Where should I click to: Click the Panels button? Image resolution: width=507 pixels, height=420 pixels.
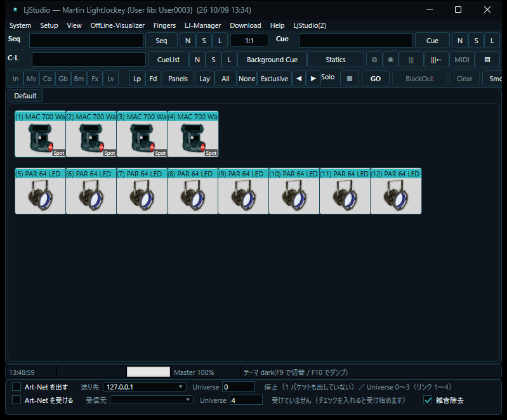178,79
